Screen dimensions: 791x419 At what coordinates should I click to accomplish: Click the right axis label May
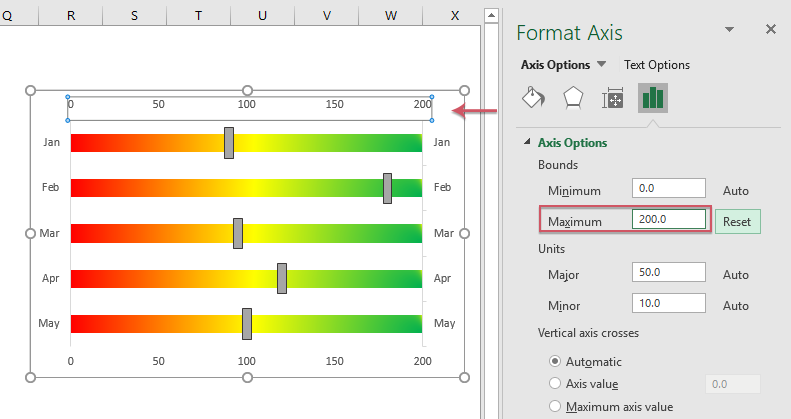pos(444,323)
